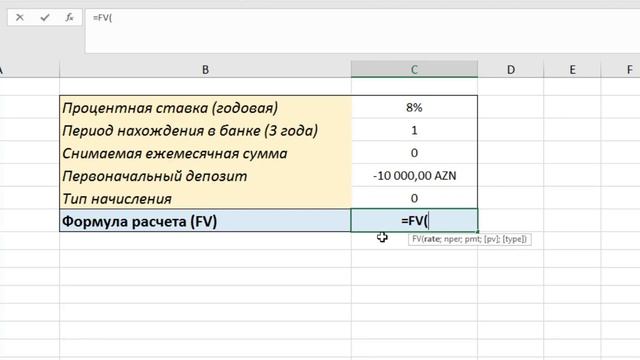Click inside the formula bar showing =FV(
This screenshot has height=360, width=640.
coord(362,31)
